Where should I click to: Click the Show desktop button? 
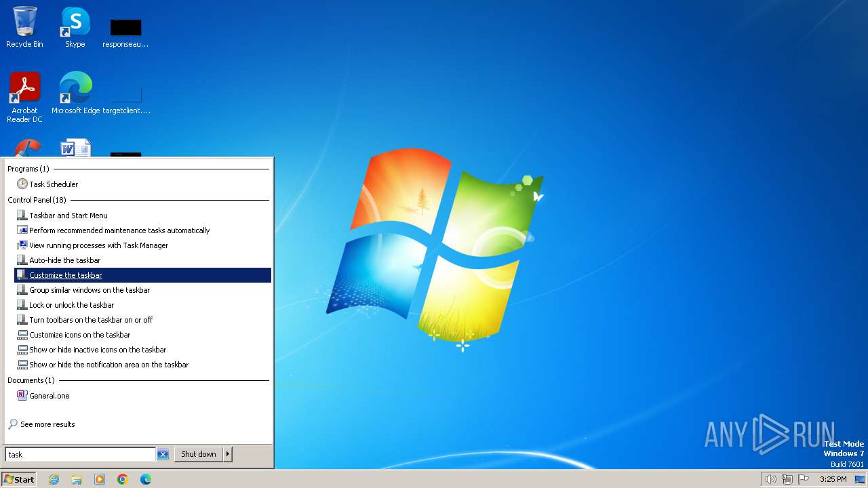tap(860, 479)
